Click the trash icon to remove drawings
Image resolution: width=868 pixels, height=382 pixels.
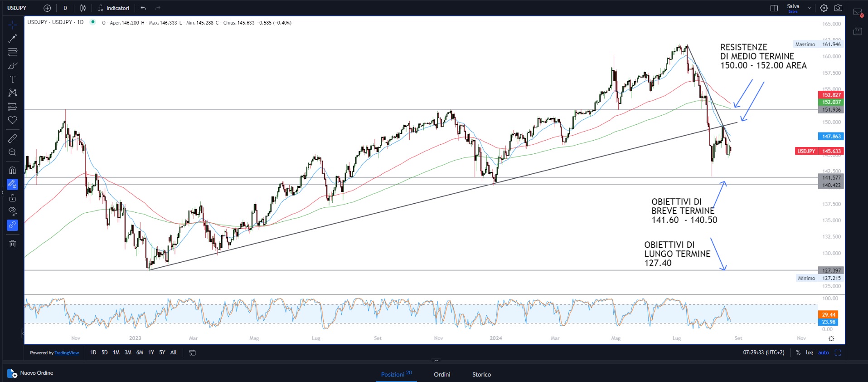tap(13, 244)
